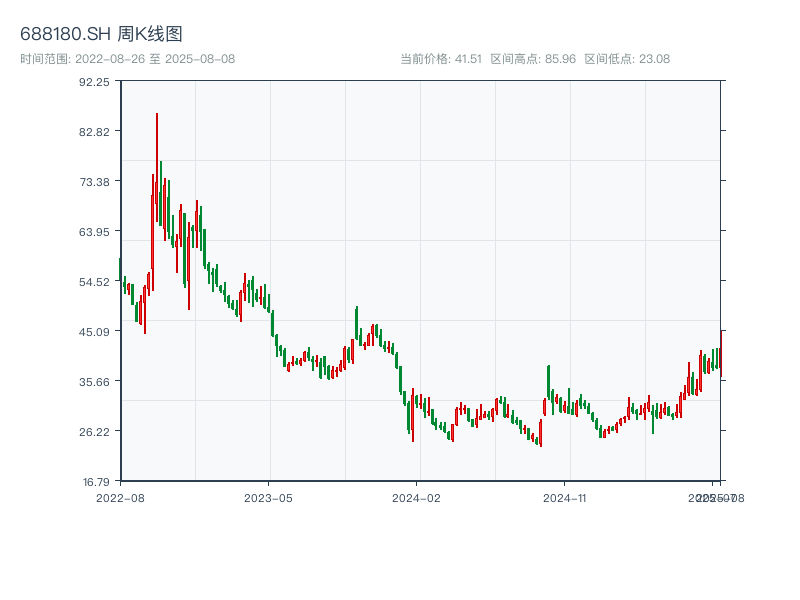Click y-axis label 82.82
The height and width of the screenshot is (600, 800).
pos(94,132)
